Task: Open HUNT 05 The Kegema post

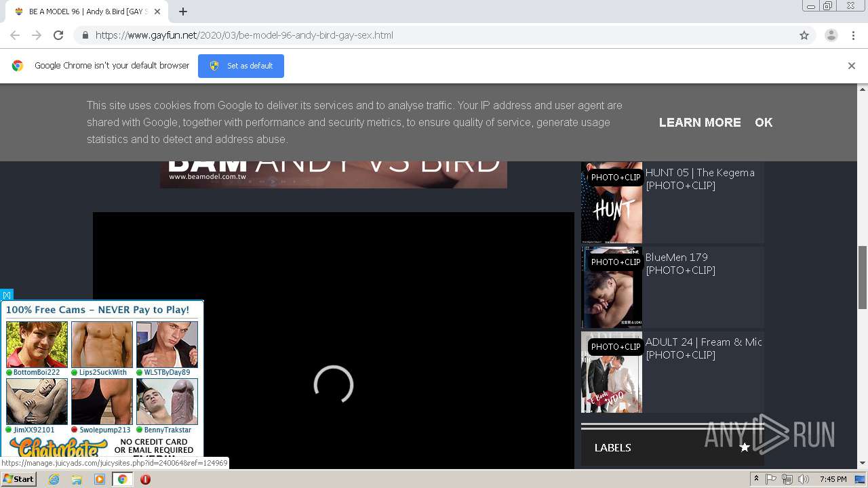Action: (x=700, y=179)
